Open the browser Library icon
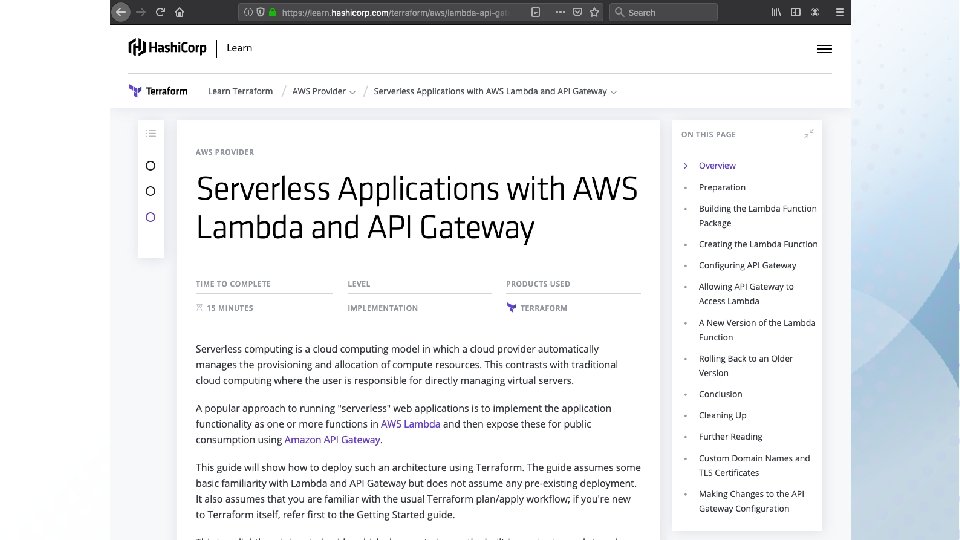960x540 pixels. (x=776, y=12)
